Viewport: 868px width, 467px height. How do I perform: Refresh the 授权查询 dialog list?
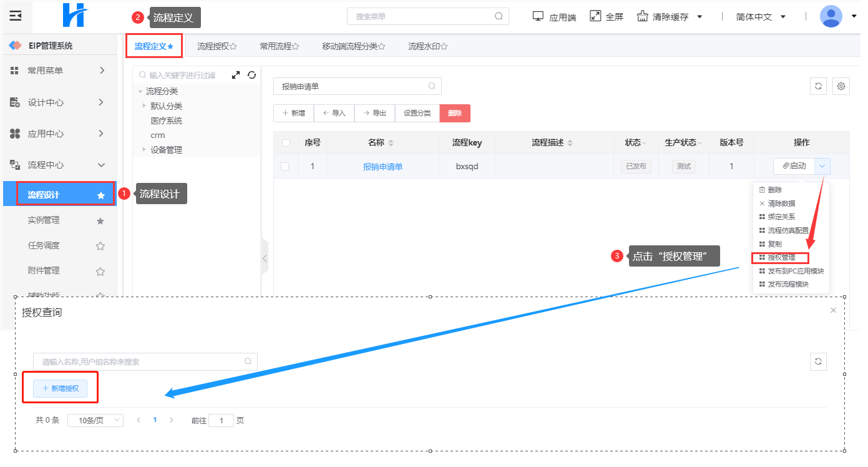818,361
